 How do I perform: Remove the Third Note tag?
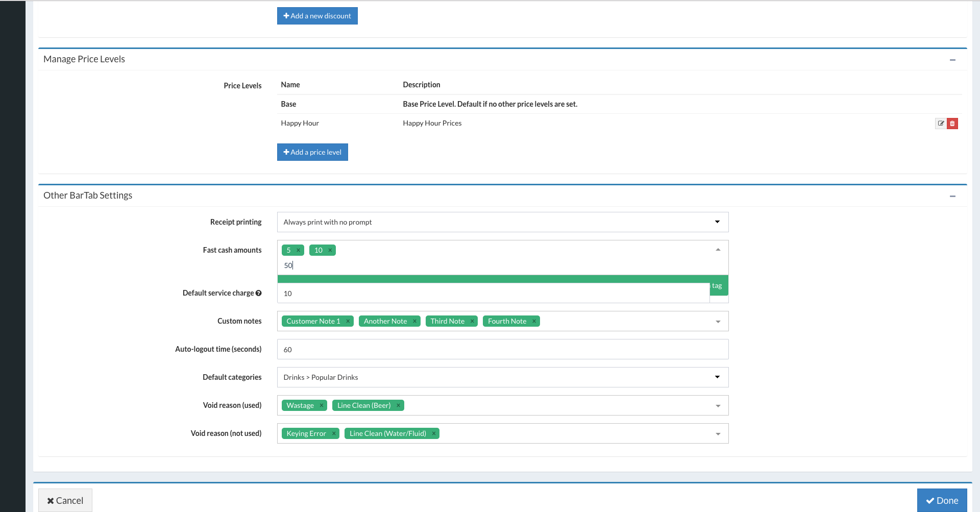472,321
